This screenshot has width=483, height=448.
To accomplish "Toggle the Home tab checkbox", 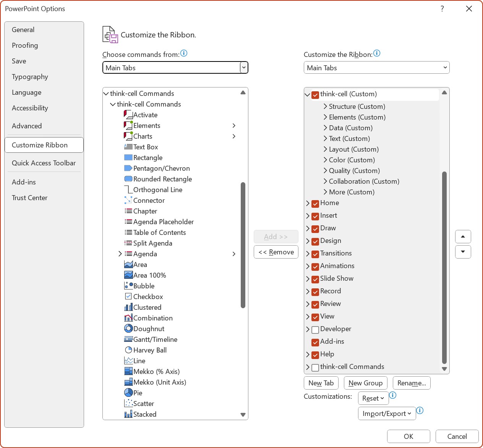I will pyautogui.click(x=315, y=204).
